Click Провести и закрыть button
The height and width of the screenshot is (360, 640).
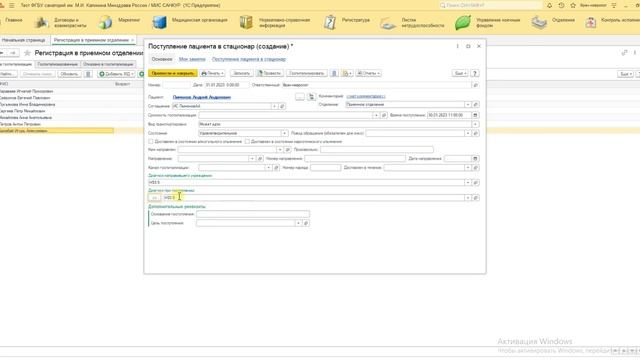coord(173,73)
